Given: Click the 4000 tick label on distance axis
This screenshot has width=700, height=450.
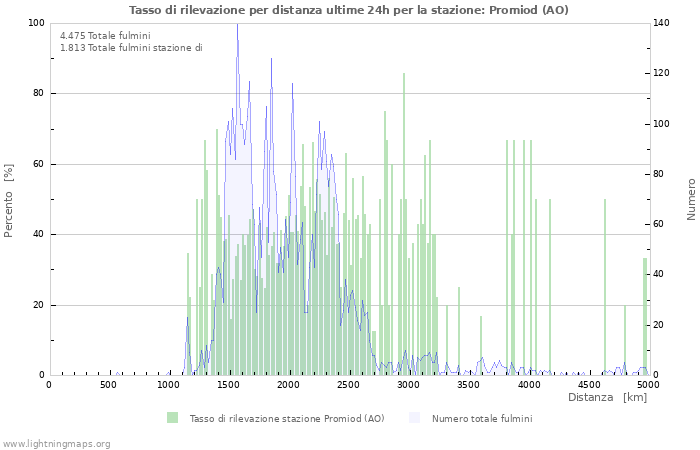Looking at the screenshot, I should click(x=529, y=385).
